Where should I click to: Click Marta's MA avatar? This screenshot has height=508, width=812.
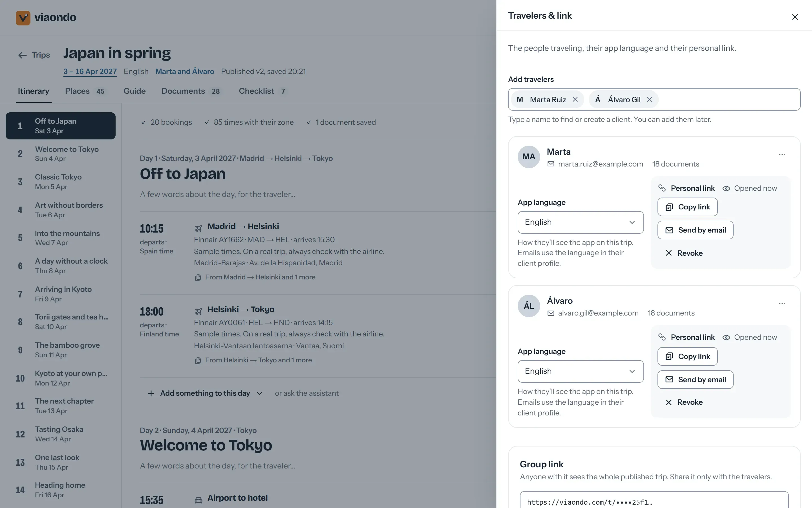[x=529, y=157]
